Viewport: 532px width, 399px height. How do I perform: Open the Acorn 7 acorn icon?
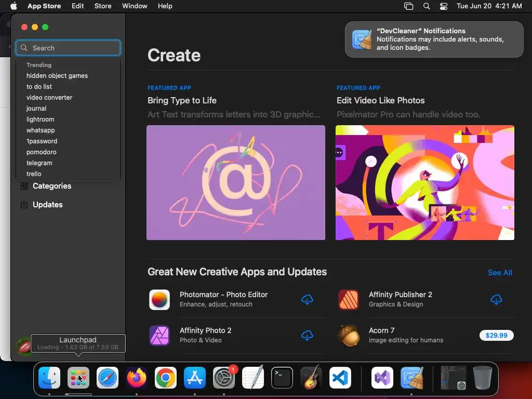coord(349,336)
